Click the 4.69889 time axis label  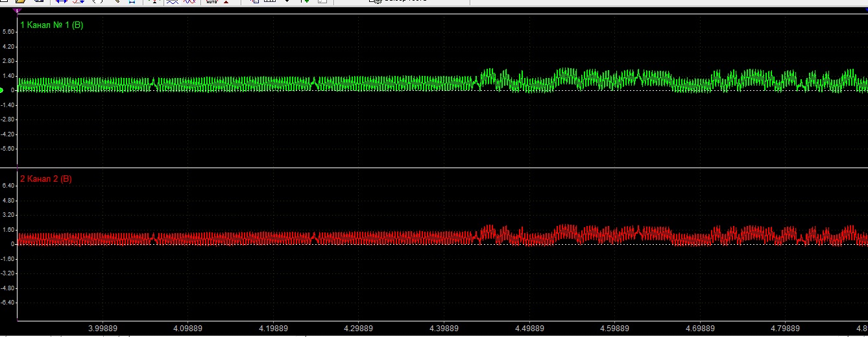tap(700, 329)
